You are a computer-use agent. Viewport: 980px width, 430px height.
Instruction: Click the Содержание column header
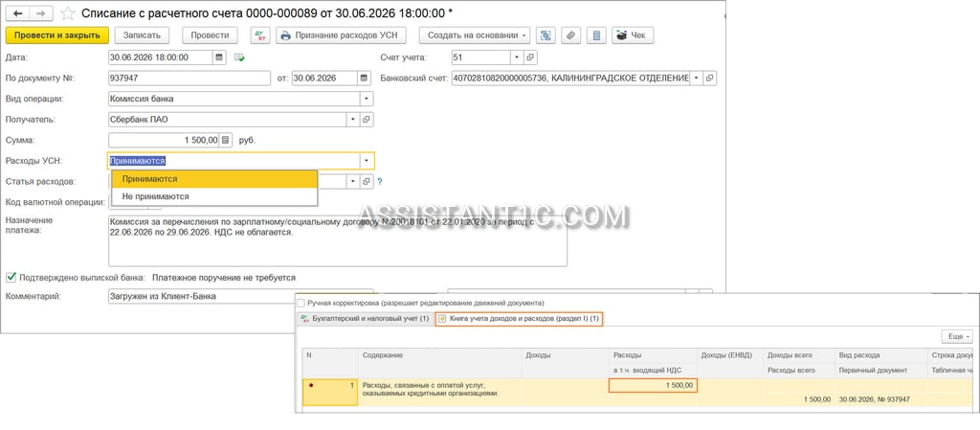click(440, 355)
